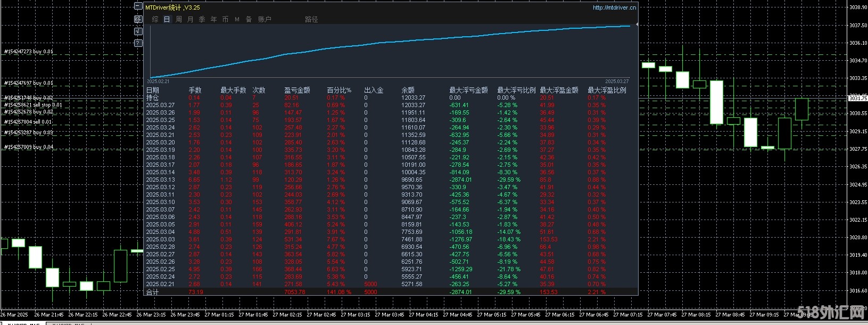Select the 2025.03.27 date row
The image size is (868, 325).
(391, 105)
